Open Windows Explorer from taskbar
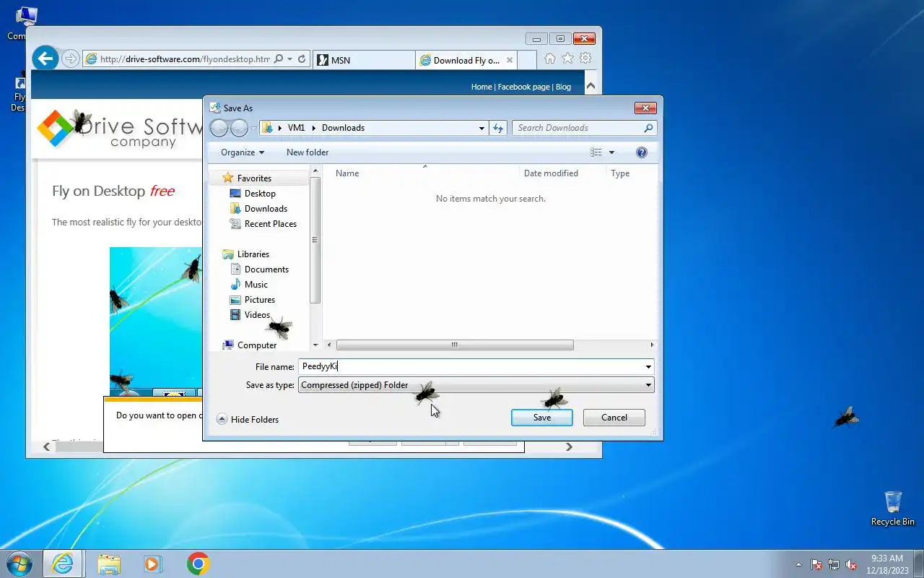This screenshot has height=578, width=924. coord(109,564)
